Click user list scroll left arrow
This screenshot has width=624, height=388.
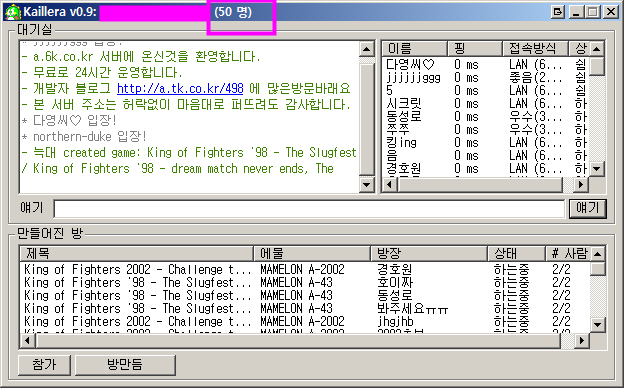tap(390, 184)
